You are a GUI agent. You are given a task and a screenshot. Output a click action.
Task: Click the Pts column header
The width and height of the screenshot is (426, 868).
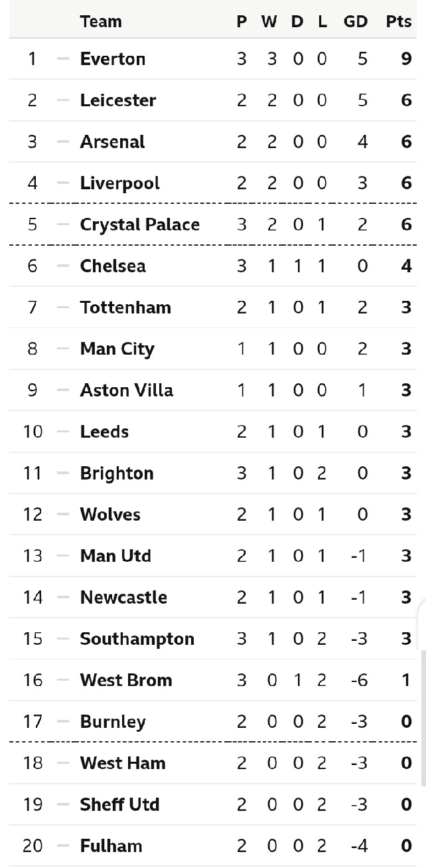(x=398, y=21)
